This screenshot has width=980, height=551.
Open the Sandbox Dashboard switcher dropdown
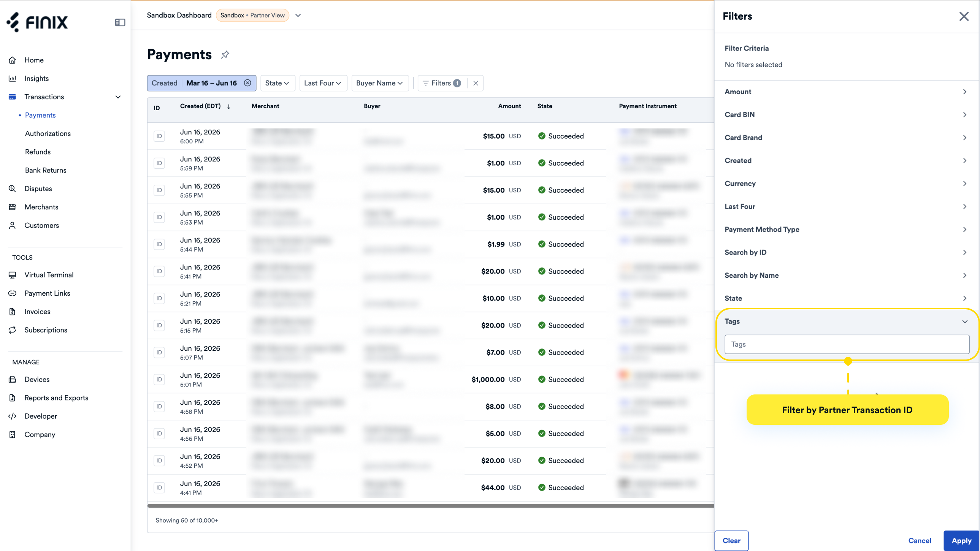point(298,16)
